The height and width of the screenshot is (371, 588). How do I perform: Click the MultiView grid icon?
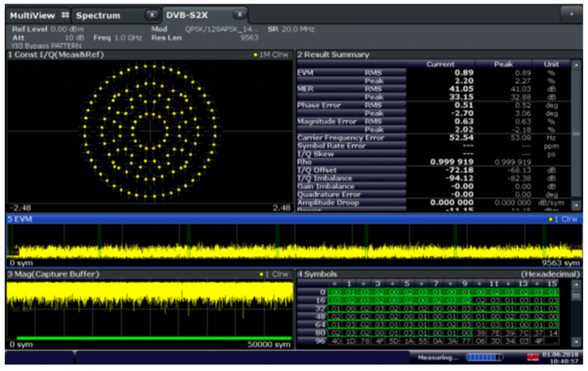click(x=64, y=15)
